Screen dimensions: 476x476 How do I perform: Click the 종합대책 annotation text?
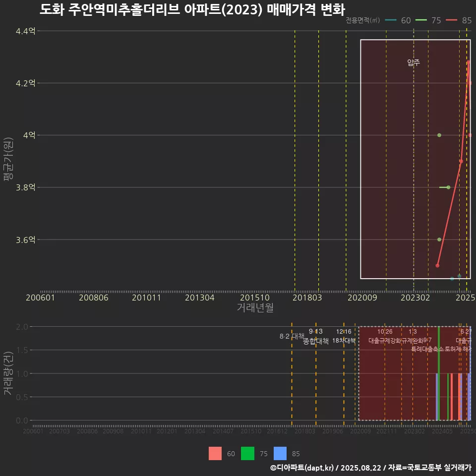tap(316, 341)
